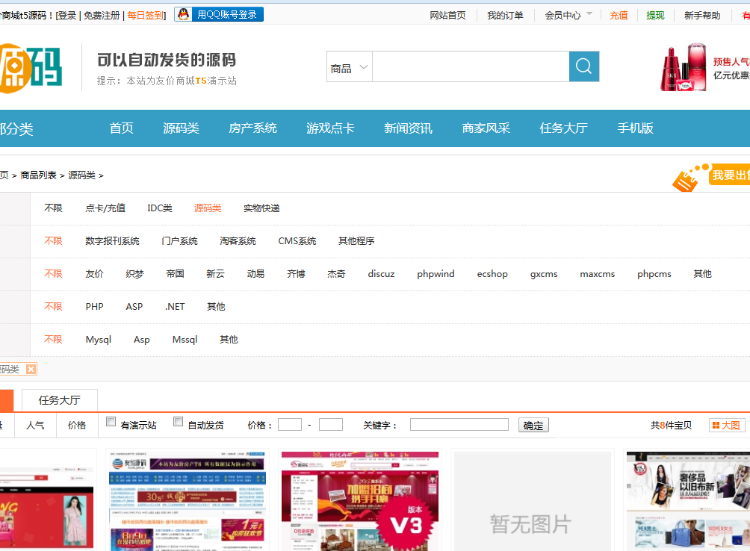Enable 有演示站 checkbox
The height and width of the screenshot is (551, 750).
coord(111,421)
